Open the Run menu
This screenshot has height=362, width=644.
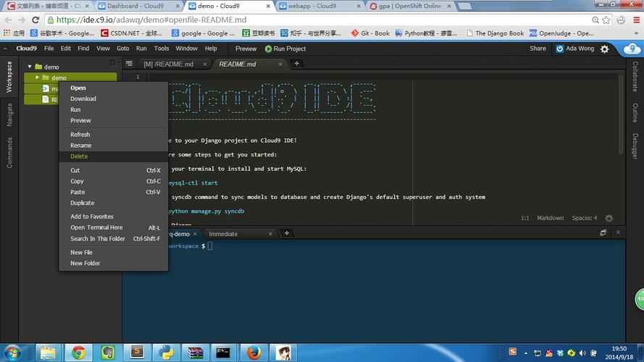[x=141, y=49]
